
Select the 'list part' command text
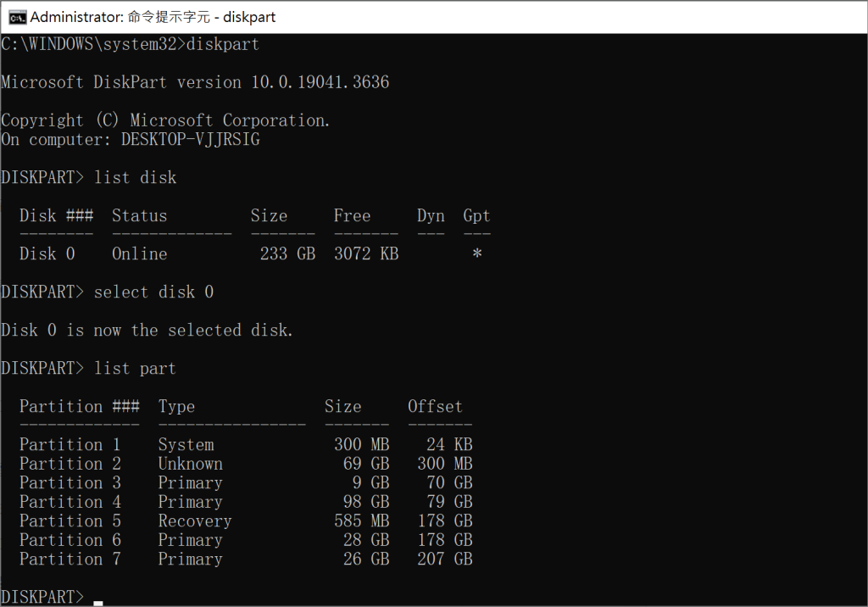134,367
